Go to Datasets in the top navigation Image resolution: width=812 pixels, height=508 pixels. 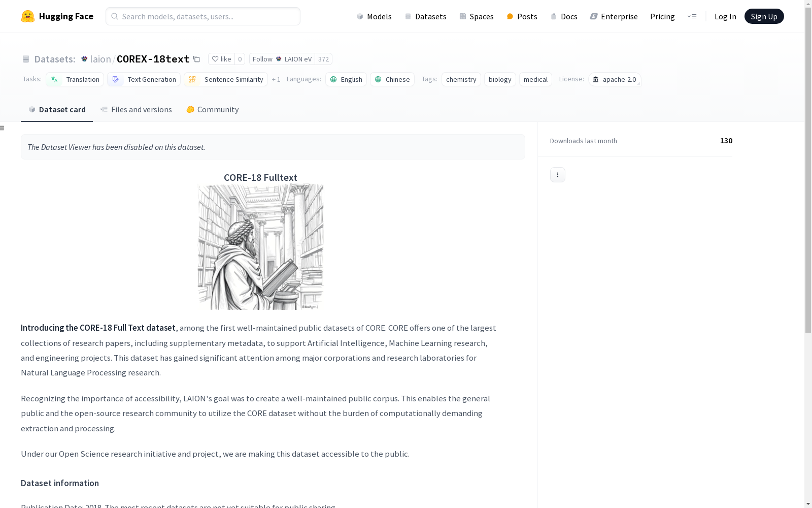425,16
